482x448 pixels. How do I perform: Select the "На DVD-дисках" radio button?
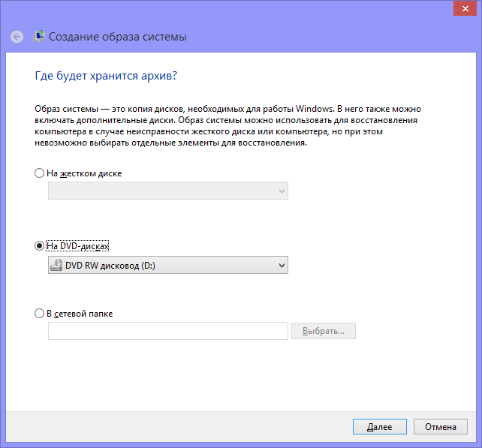[x=40, y=246]
